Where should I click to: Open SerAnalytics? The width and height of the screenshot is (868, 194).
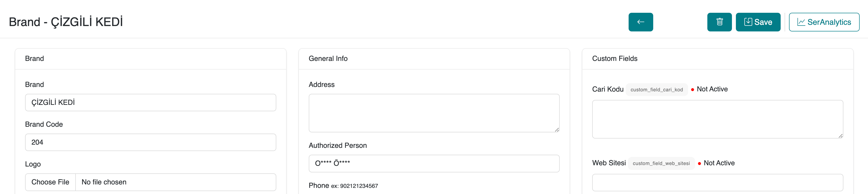point(824,22)
